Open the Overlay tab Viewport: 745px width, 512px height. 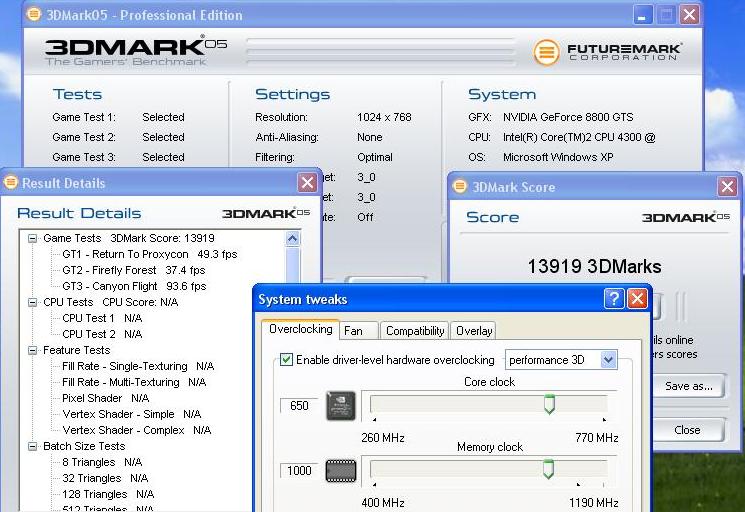[473, 331]
